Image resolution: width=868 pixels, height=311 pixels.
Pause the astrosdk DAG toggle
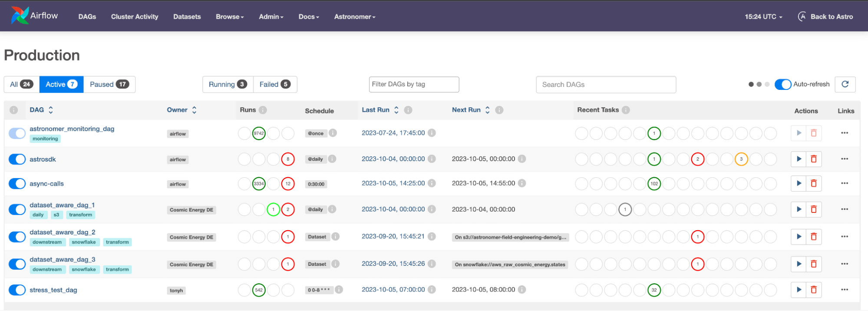coord(17,159)
